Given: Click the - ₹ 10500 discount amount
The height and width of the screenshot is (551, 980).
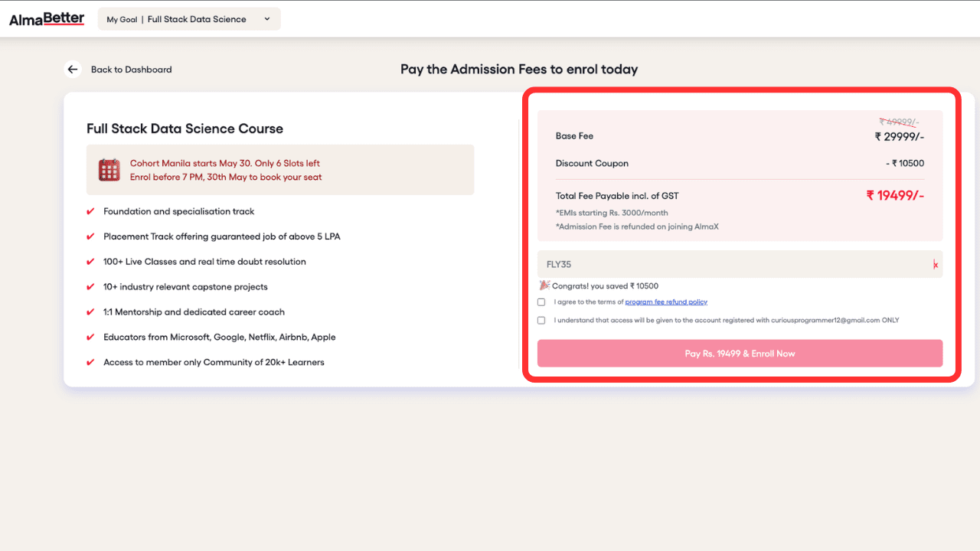Looking at the screenshot, I should point(904,164).
